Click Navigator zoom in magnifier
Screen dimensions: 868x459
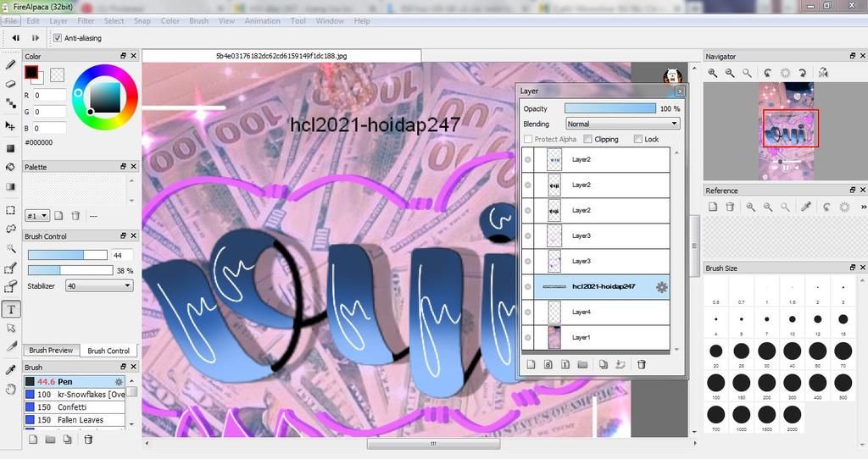[713, 73]
